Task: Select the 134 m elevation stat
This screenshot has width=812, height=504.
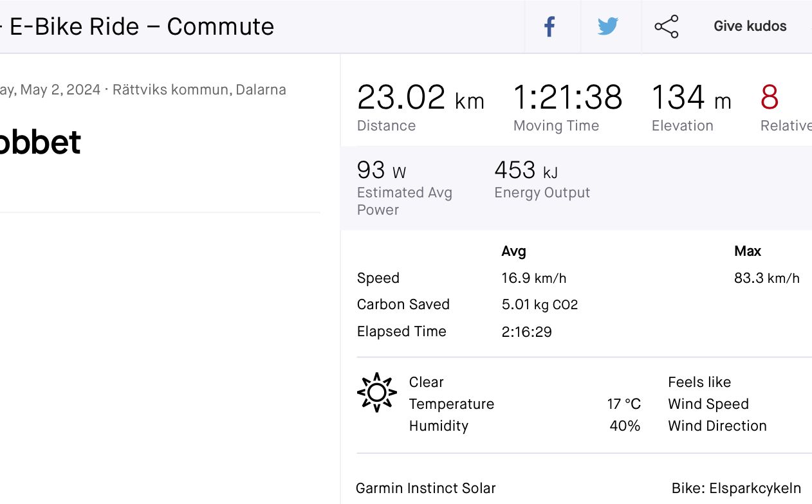Action: [x=691, y=98]
